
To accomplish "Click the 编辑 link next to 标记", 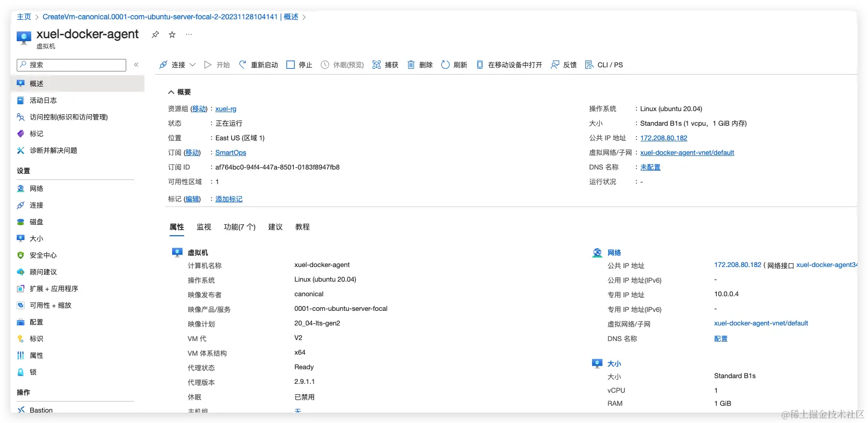I will tap(192, 199).
